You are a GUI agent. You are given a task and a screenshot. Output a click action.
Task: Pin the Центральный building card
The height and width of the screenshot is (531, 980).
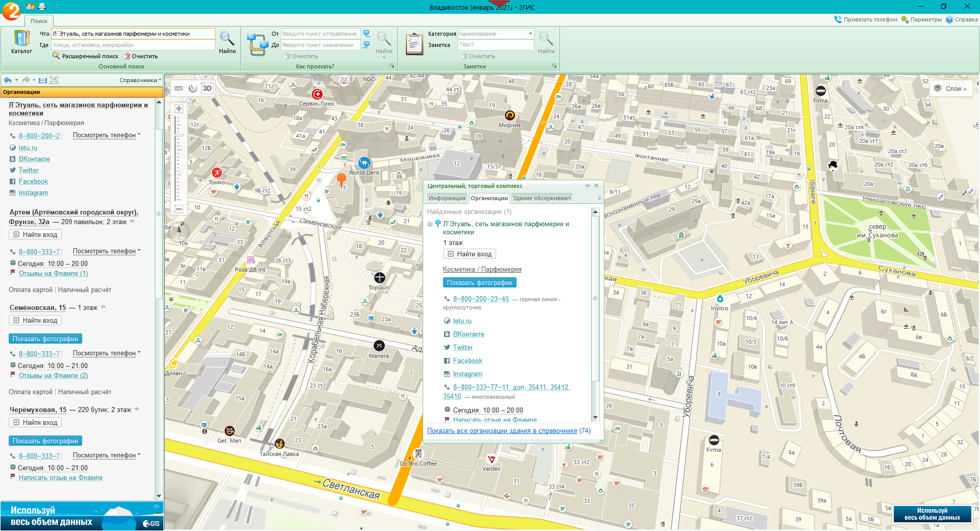587,186
